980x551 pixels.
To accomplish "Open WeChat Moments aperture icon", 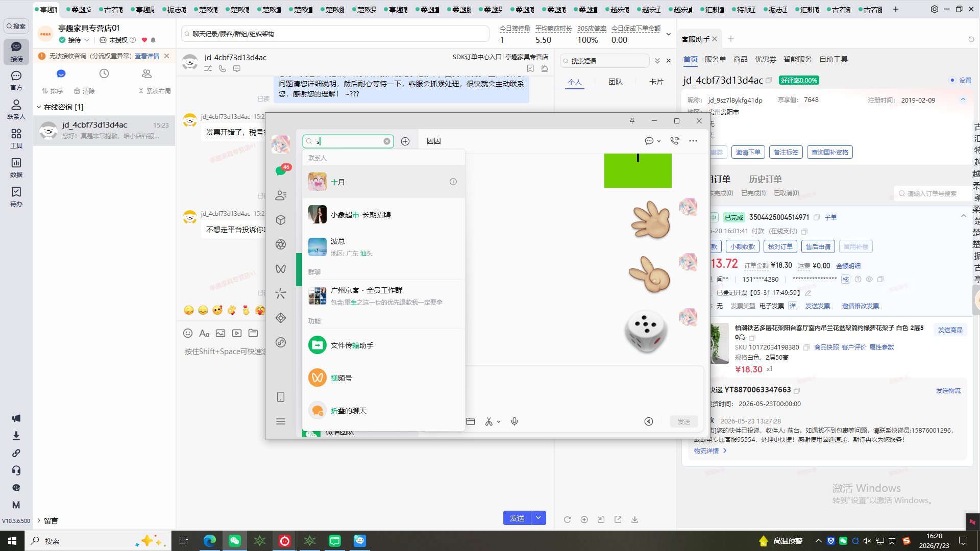I will click(x=281, y=244).
